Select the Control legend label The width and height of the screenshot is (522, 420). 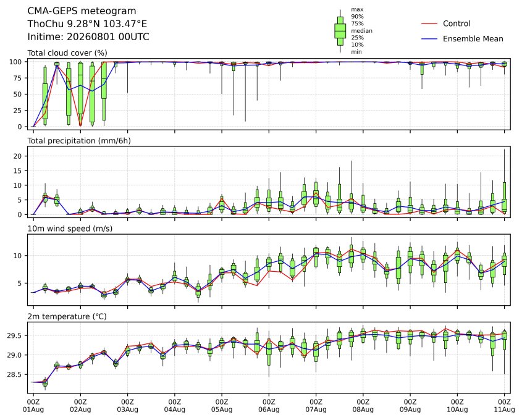[457, 23]
